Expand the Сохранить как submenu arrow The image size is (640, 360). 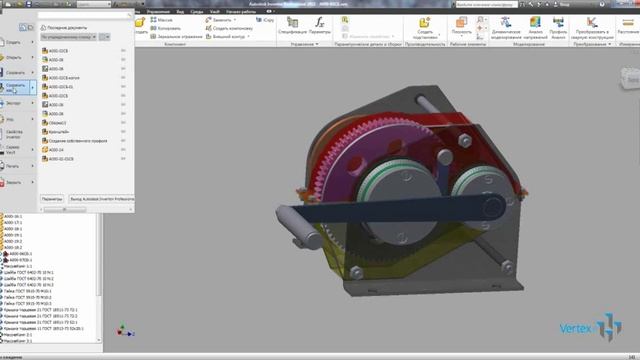[x=33, y=87]
